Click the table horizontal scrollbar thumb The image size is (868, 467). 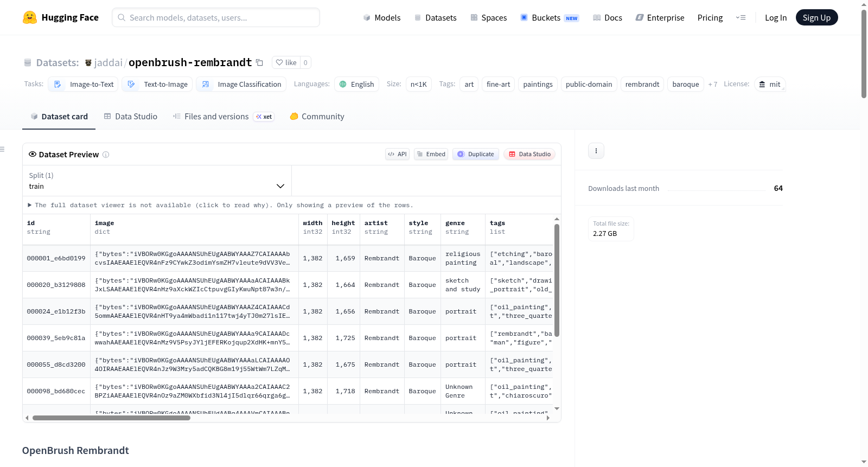coord(111,418)
